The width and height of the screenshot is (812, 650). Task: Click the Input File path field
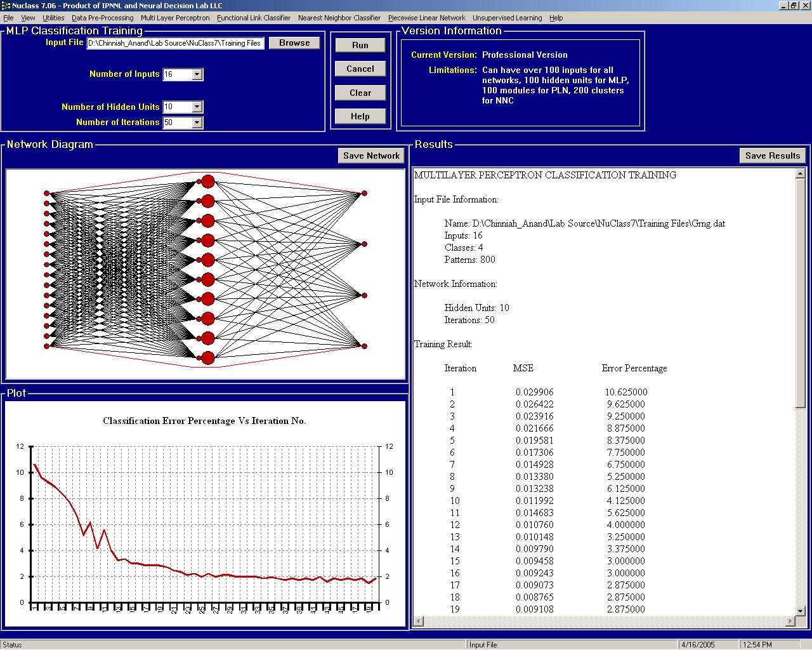tap(175, 43)
